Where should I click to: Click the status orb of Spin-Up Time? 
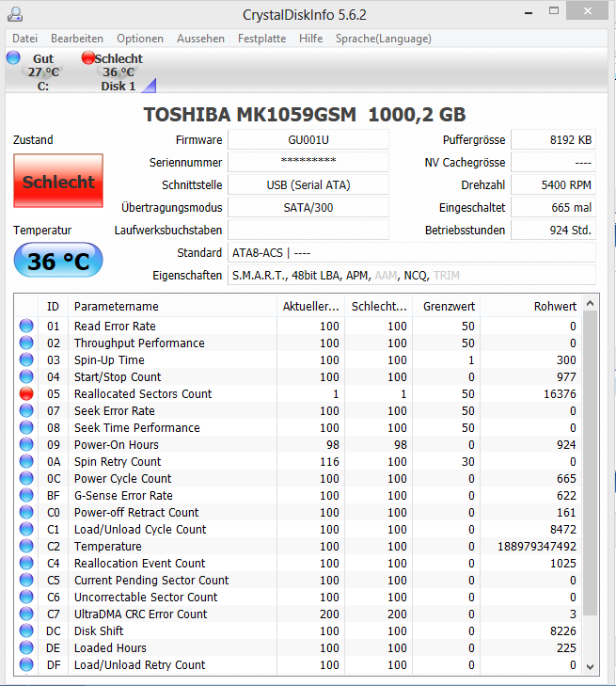(26, 359)
